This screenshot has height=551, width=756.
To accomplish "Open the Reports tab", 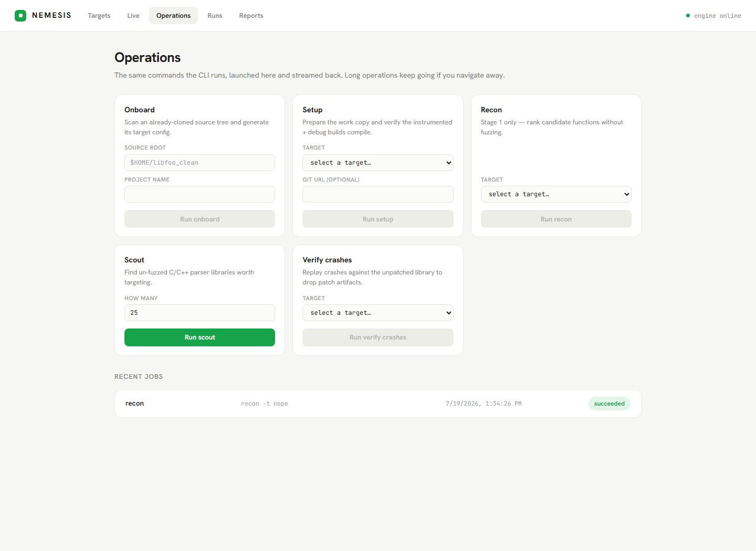I will pos(251,16).
